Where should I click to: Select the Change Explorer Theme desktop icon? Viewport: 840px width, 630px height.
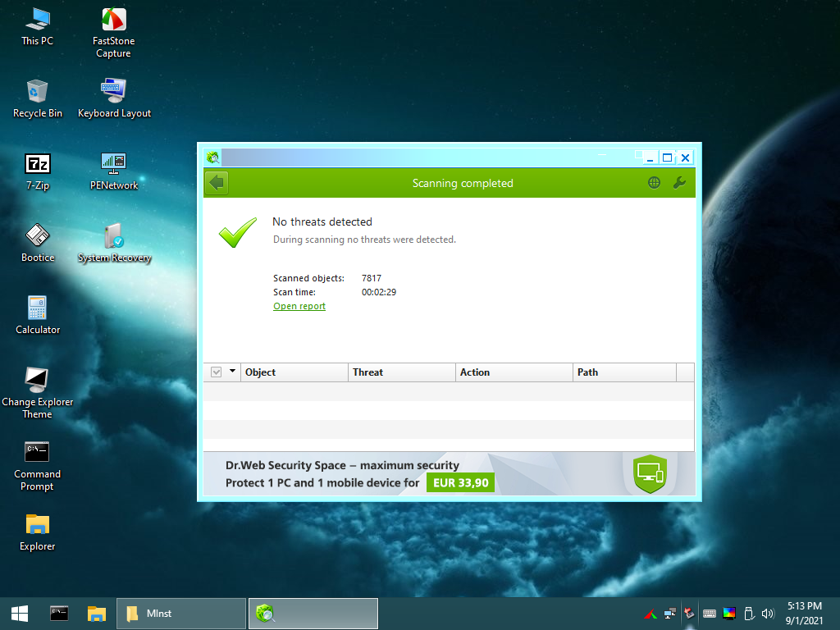coord(38,393)
